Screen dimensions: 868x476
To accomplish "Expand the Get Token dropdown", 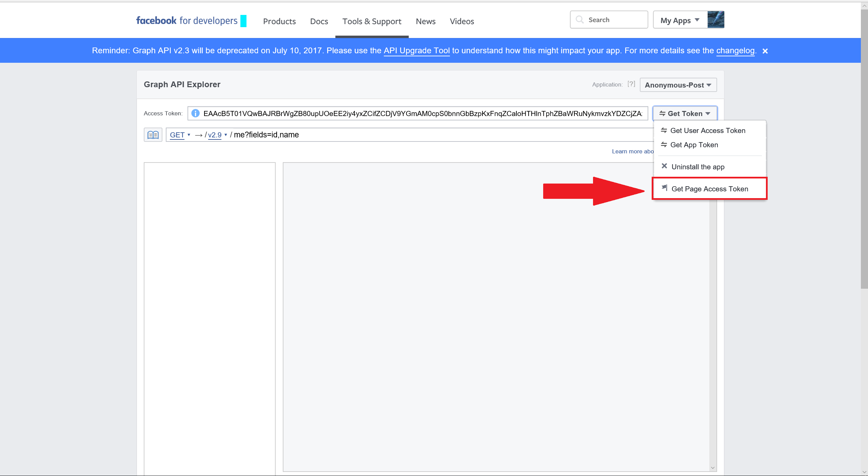I will (685, 114).
